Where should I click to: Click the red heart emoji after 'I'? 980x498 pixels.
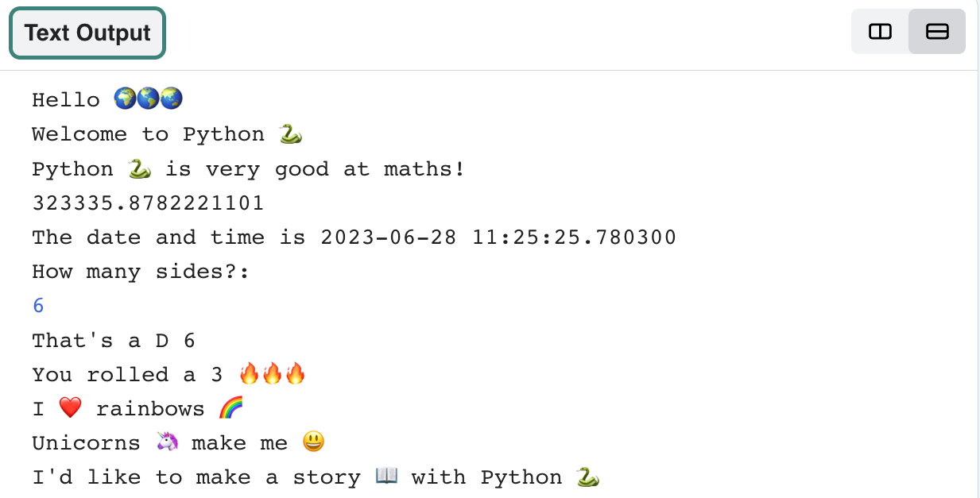(69, 407)
